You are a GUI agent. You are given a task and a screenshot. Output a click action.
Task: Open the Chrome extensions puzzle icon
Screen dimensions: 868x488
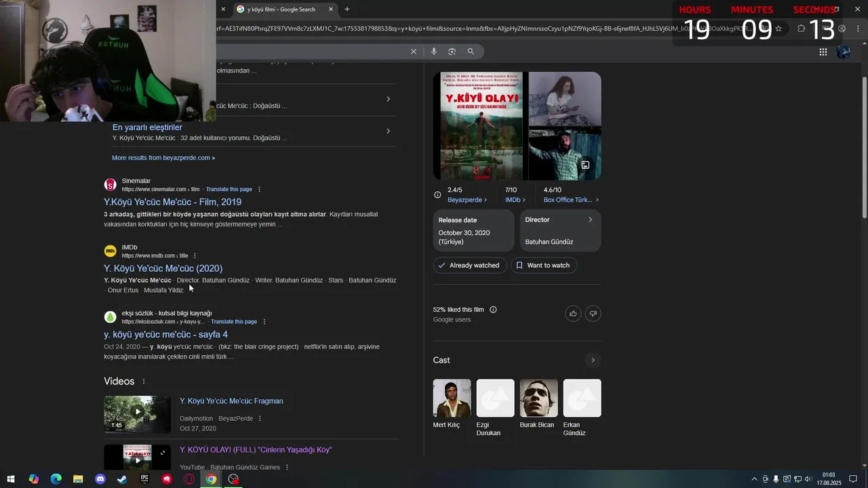pyautogui.click(x=801, y=28)
